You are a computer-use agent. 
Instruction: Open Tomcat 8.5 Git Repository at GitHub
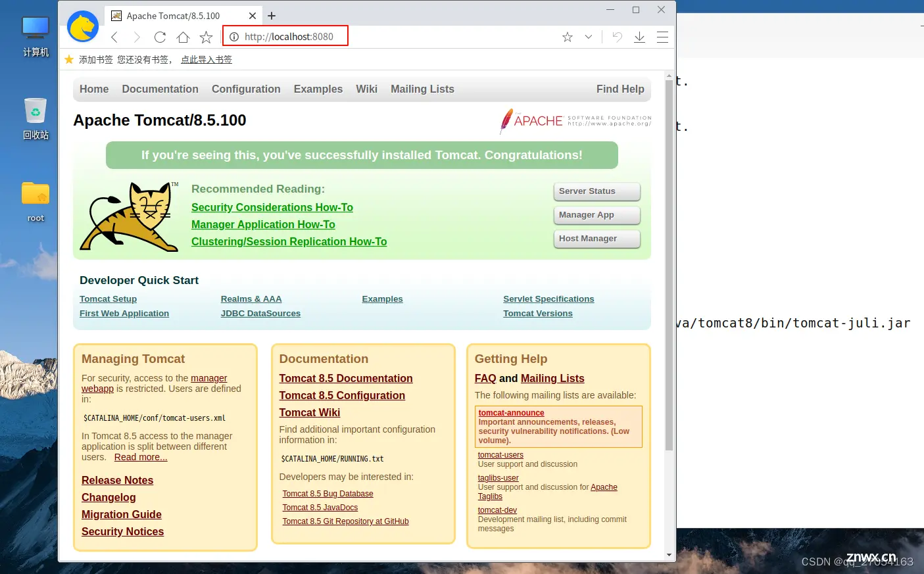[x=345, y=521]
